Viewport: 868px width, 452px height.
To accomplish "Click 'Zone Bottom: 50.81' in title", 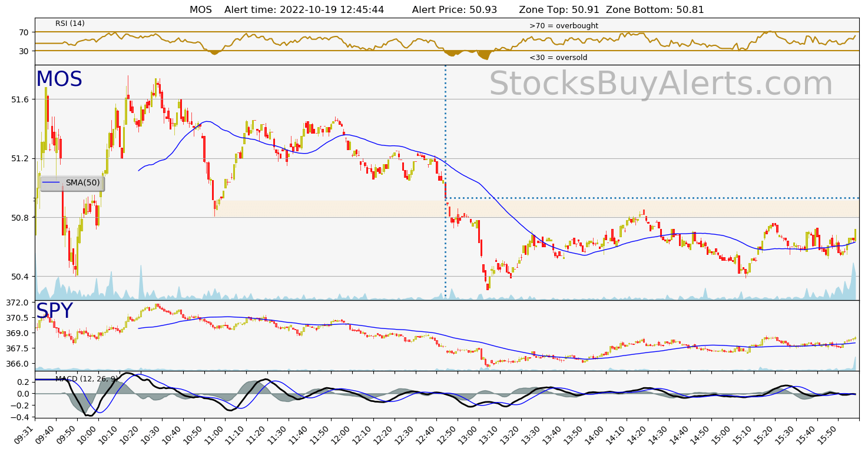I will coord(655,10).
